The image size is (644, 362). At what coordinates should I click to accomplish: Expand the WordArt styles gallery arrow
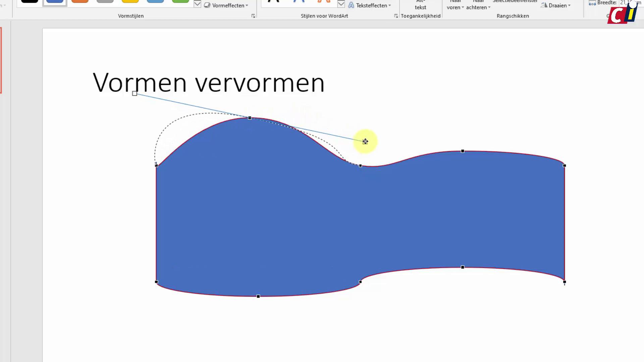click(341, 4)
